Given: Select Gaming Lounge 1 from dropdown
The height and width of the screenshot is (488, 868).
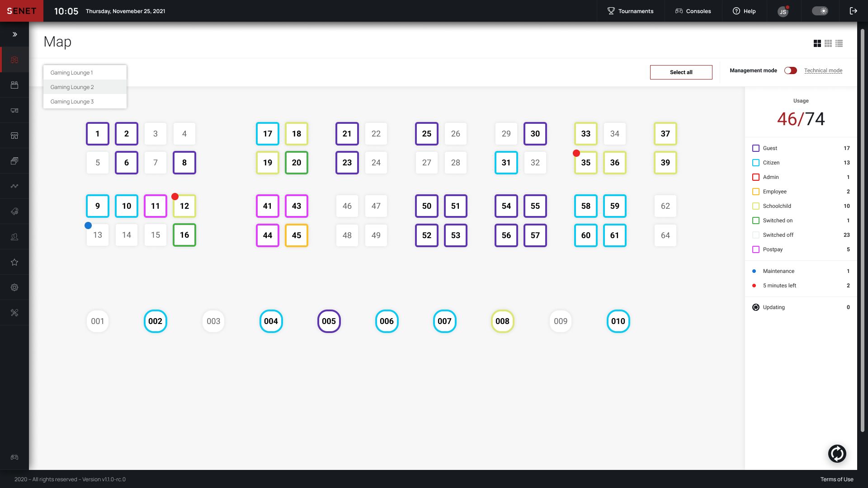Looking at the screenshot, I should click(71, 72).
